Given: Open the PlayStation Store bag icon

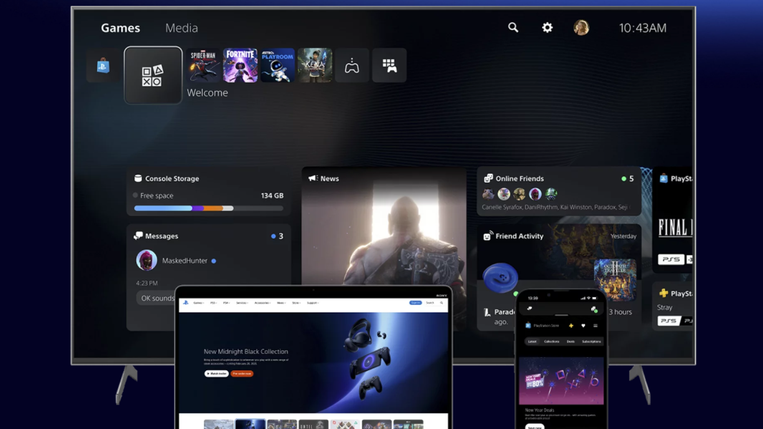Looking at the screenshot, I should click(x=103, y=65).
